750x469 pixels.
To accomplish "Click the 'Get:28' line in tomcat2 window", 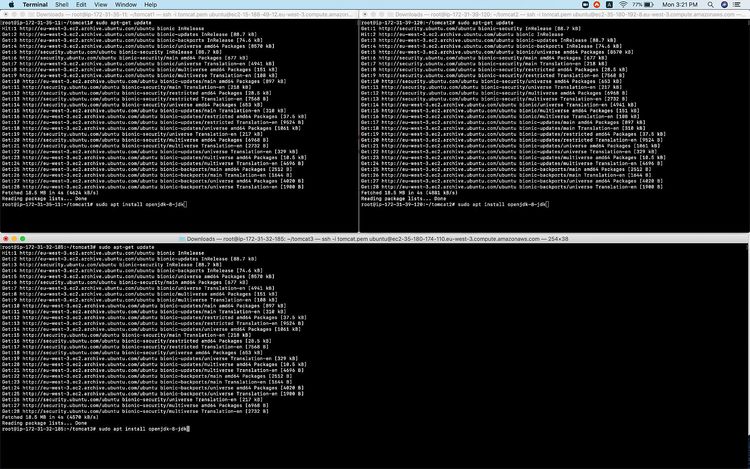I will coord(512,187).
